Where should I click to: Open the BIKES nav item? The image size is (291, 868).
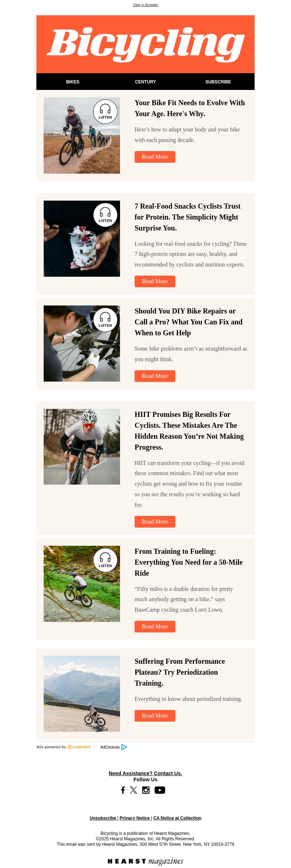[73, 82]
